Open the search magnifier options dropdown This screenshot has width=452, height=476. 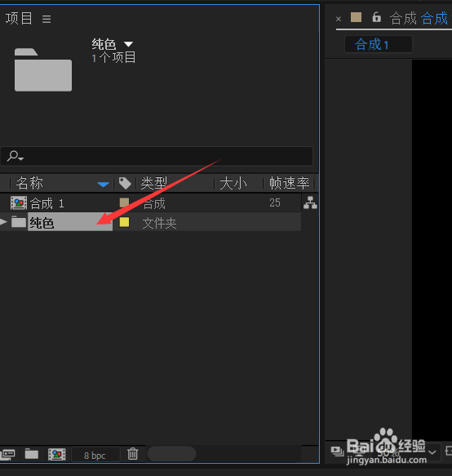pyautogui.click(x=16, y=156)
